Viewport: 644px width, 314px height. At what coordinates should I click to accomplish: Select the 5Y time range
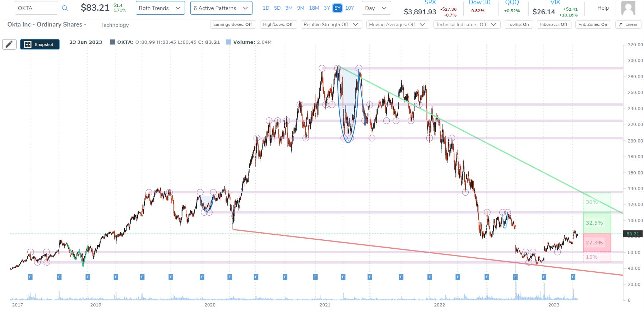[x=337, y=8]
